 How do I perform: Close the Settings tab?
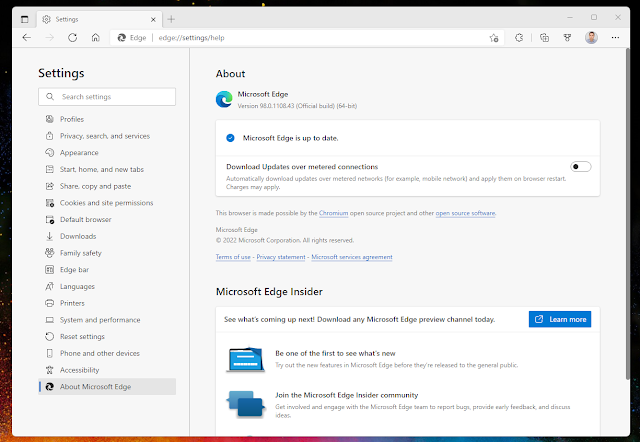153,19
